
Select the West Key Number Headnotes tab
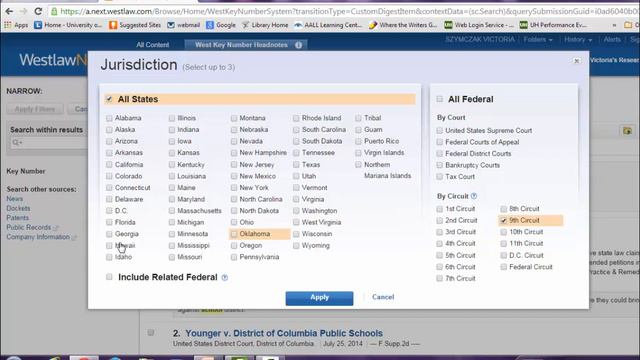point(246,45)
